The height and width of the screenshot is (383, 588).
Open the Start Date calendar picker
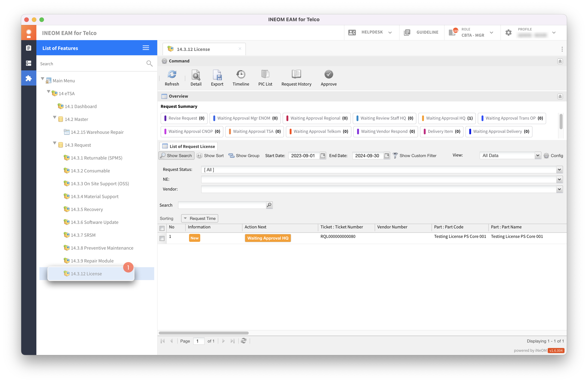pos(323,156)
